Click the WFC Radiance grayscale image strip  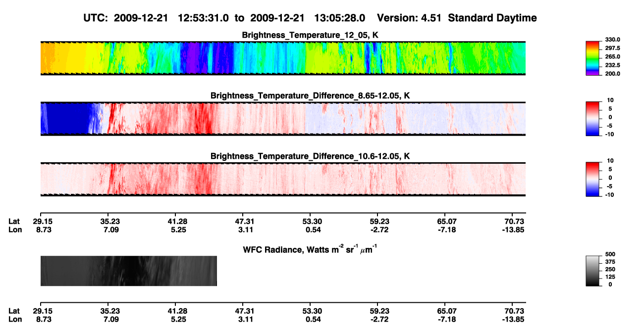[x=129, y=271]
